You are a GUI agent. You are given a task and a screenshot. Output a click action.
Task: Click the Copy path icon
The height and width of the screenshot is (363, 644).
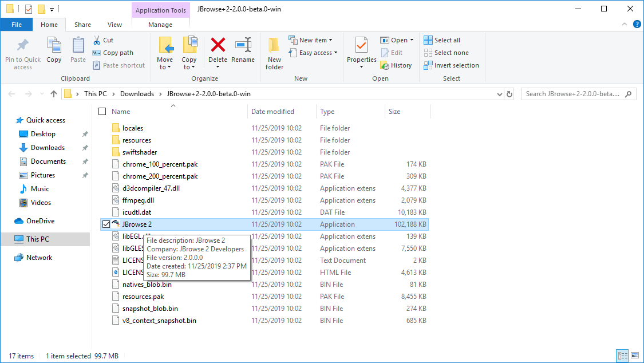(97, 53)
